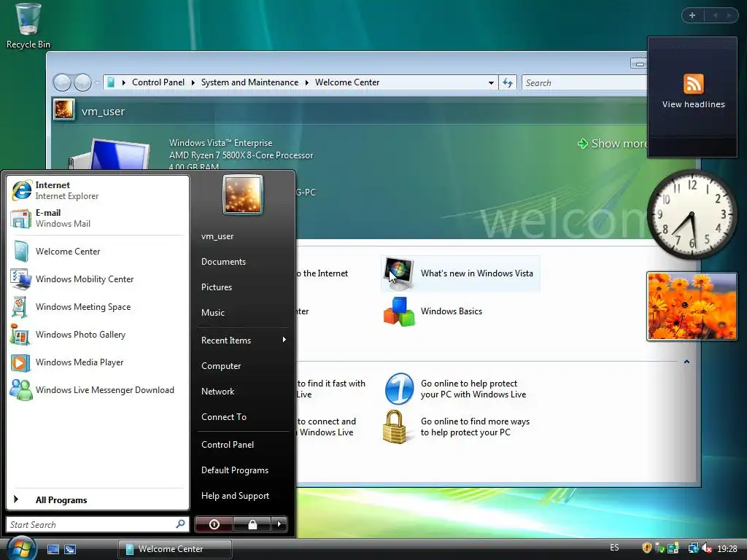Open shutdown options arrow menu
Viewport: 747px width, 560px height.
279,524
